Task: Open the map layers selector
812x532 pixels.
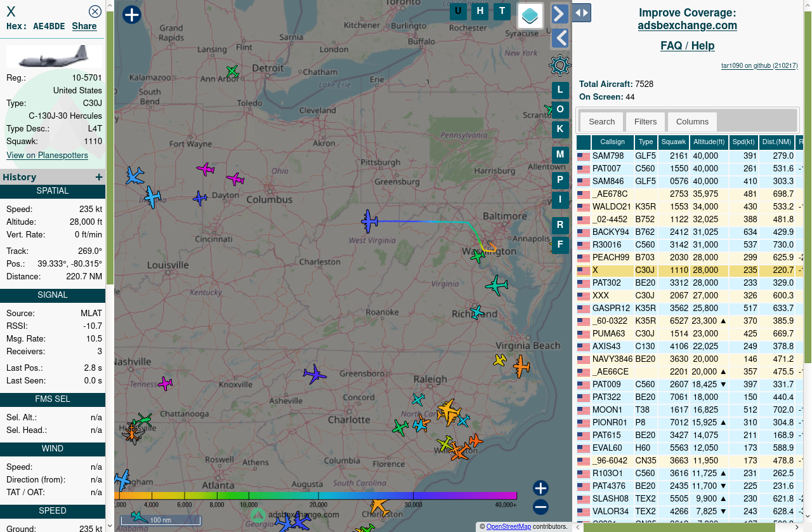Action: 530,15
